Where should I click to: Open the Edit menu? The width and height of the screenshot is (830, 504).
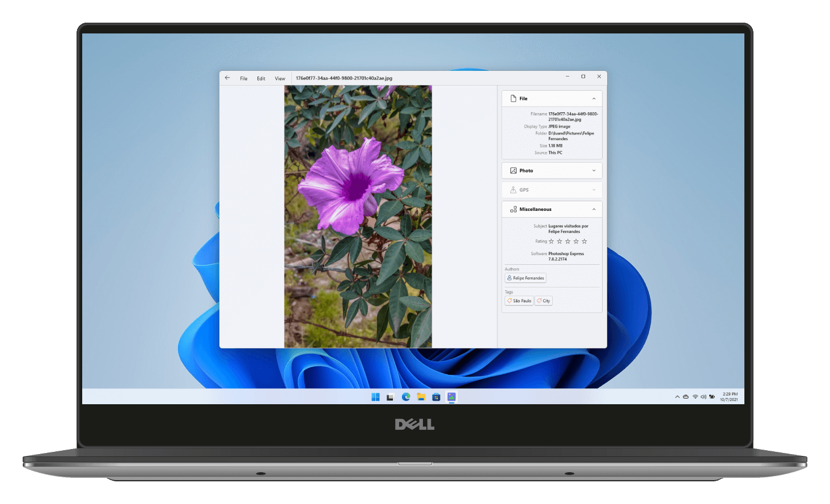(261, 78)
